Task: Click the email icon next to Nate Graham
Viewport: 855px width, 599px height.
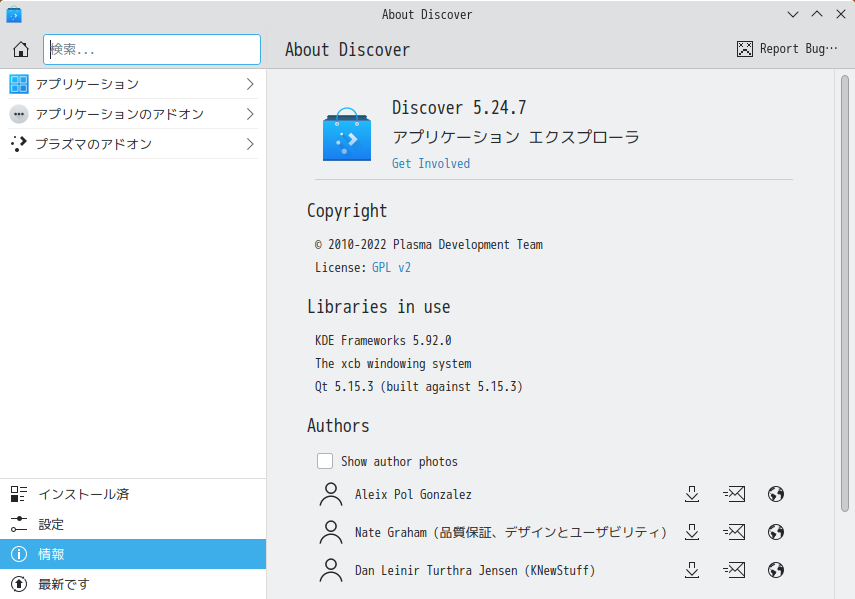Action: tap(733, 532)
